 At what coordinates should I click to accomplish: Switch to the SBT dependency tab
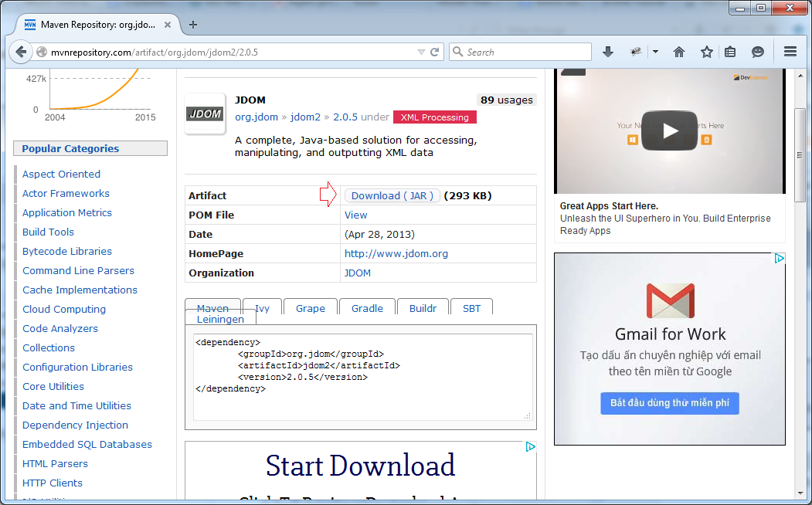point(471,307)
